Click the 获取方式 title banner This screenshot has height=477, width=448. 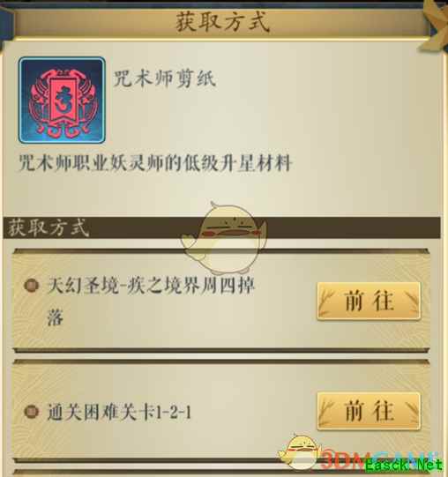point(222,22)
